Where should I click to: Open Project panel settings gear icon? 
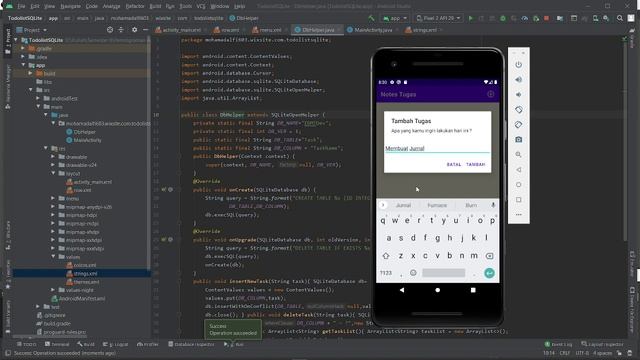click(134, 30)
